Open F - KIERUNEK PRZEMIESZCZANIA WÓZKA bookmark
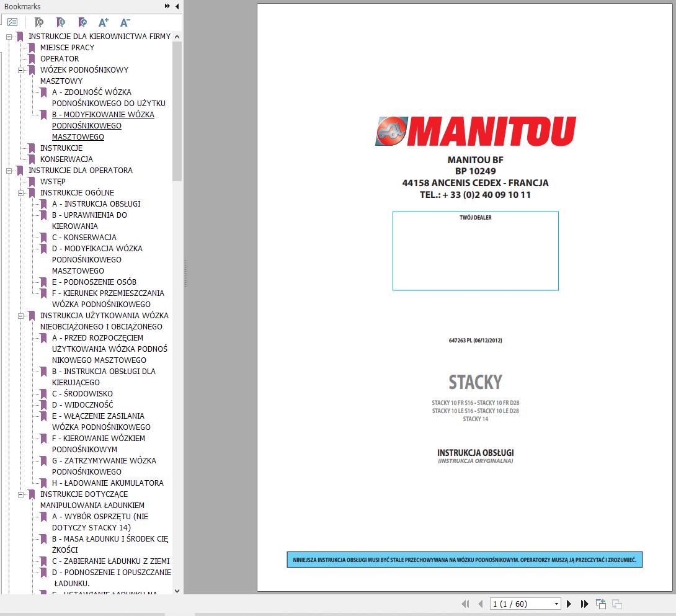The height and width of the screenshot is (616, 676). pyautogui.click(x=108, y=298)
